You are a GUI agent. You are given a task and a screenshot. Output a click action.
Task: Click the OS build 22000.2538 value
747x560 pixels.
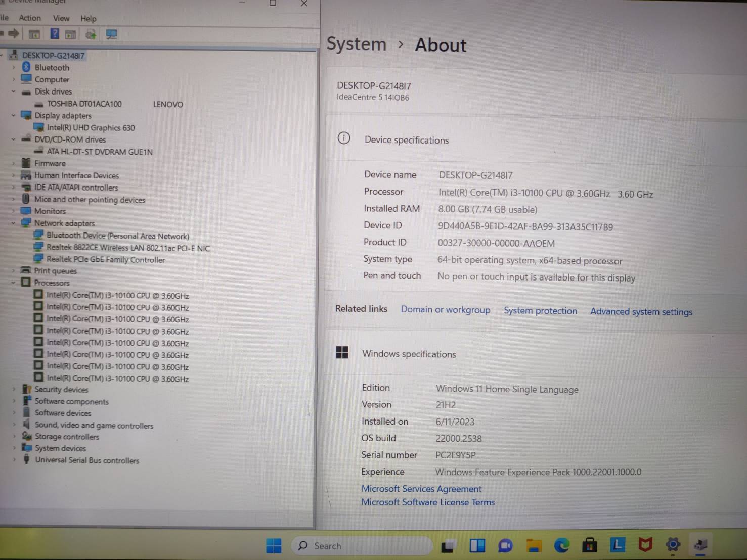[x=459, y=439]
